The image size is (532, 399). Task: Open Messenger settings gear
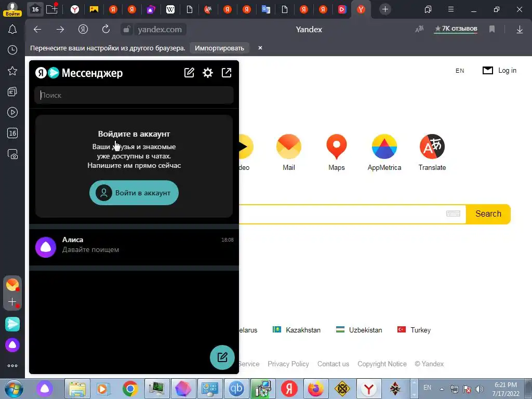point(208,73)
